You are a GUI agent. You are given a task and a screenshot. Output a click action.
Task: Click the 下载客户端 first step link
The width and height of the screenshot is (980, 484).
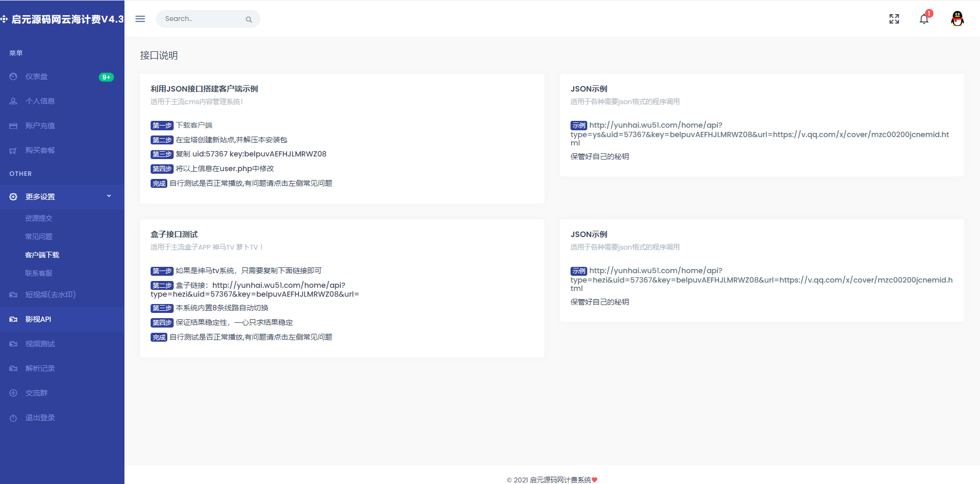[193, 125]
